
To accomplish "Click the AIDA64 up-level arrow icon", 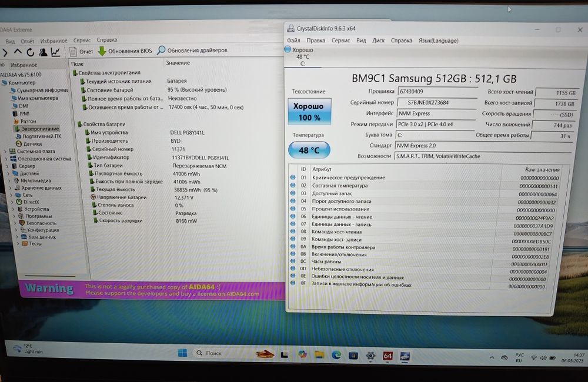I will pos(18,52).
